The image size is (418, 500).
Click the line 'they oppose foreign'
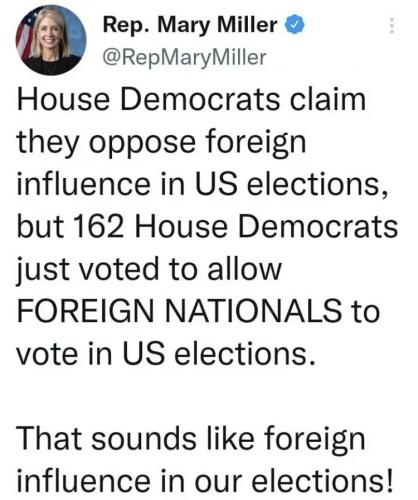coord(161,143)
